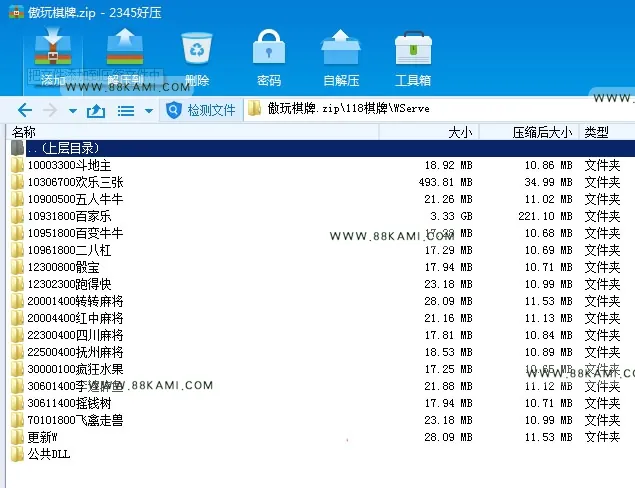The height and width of the screenshot is (488, 635).
Task: Go back with the left arrow
Action: click(x=25, y=110)
